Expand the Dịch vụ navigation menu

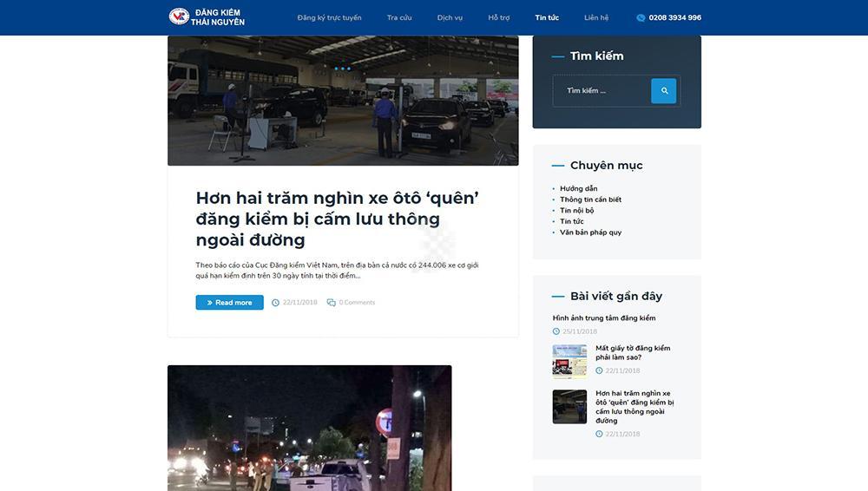pyautogui.click(x=450, y=17)
